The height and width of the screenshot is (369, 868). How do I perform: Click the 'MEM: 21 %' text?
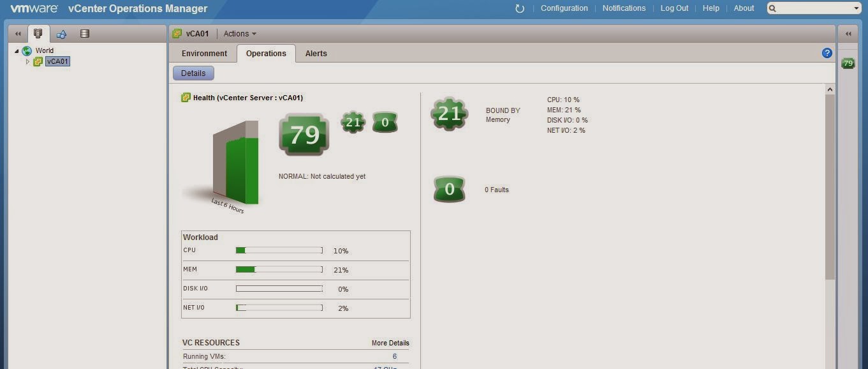[x=564, y=110]
